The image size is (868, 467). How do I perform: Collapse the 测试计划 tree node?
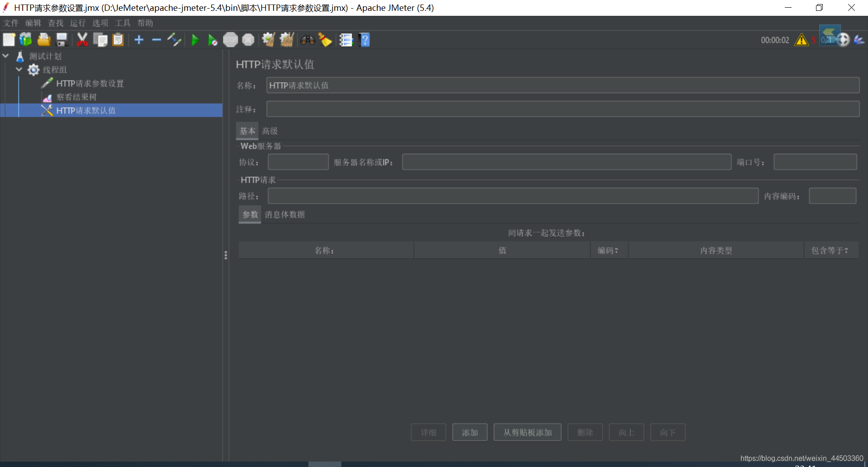pos(6,56)
